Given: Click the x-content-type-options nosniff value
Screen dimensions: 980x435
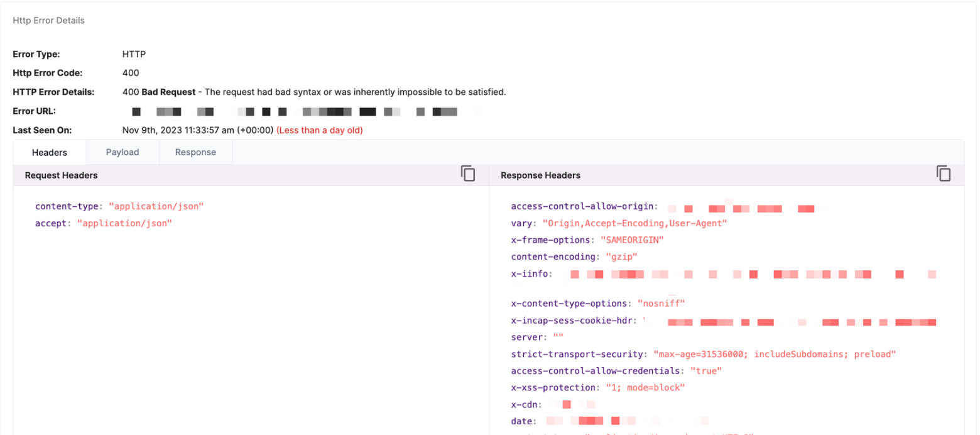Looking at the screenshot, I should [661, 304].
